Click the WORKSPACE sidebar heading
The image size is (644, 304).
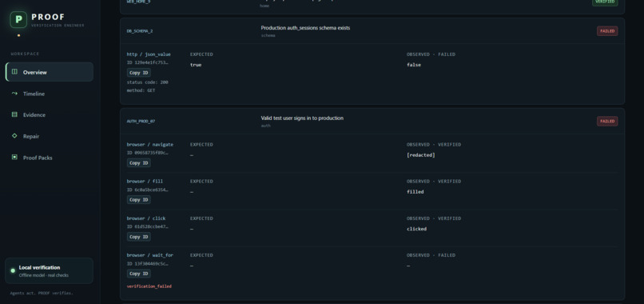[x=25, y=54]
